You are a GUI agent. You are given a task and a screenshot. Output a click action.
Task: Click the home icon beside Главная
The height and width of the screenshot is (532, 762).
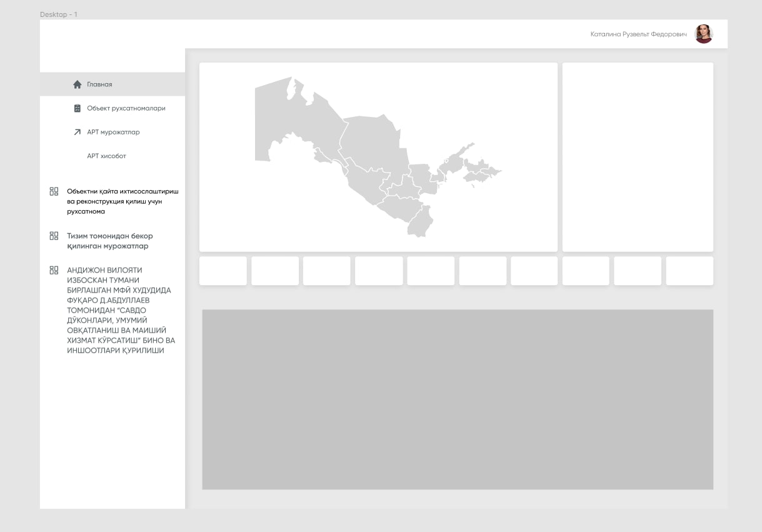pyautogui.click(x=78, y=84)
